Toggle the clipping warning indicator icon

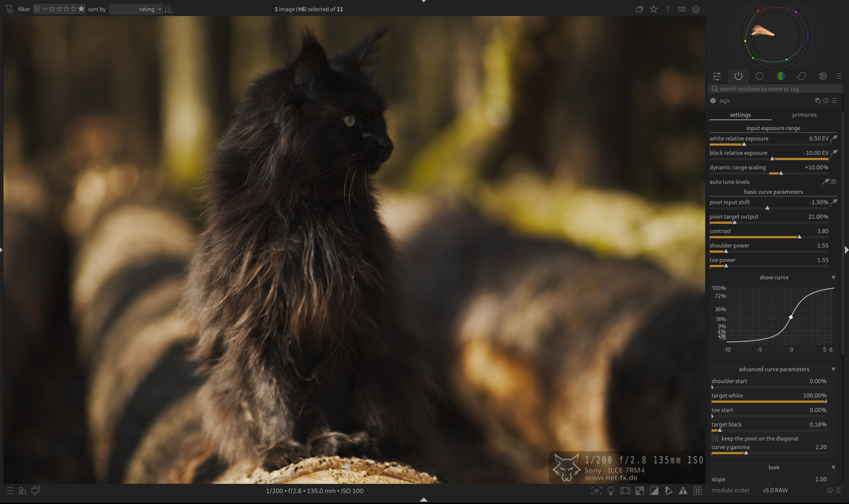coord(654,491)
